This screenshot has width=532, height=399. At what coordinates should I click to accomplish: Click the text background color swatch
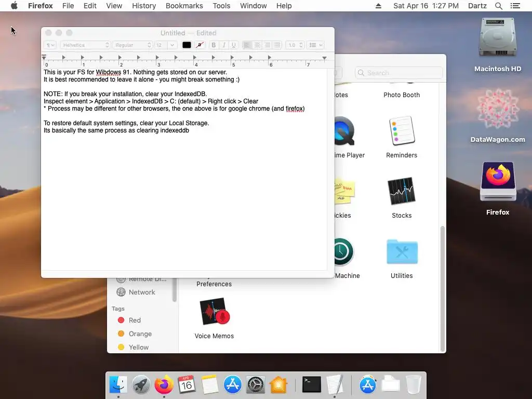[200, 45]
